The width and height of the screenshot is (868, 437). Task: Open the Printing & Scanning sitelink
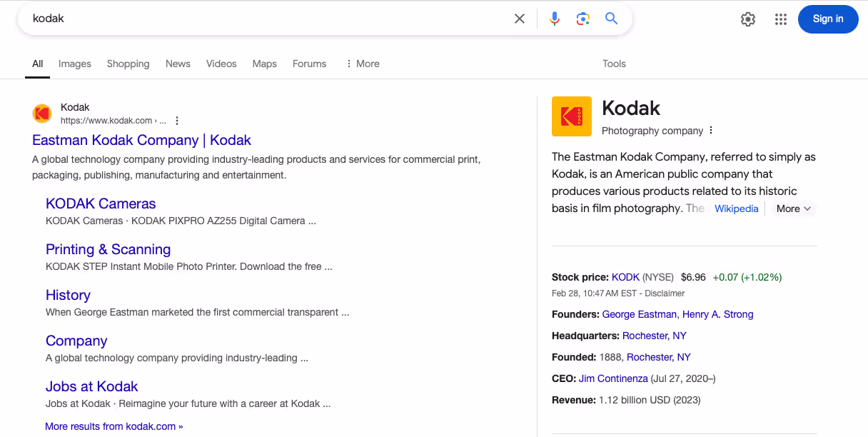tap(108, 249)
